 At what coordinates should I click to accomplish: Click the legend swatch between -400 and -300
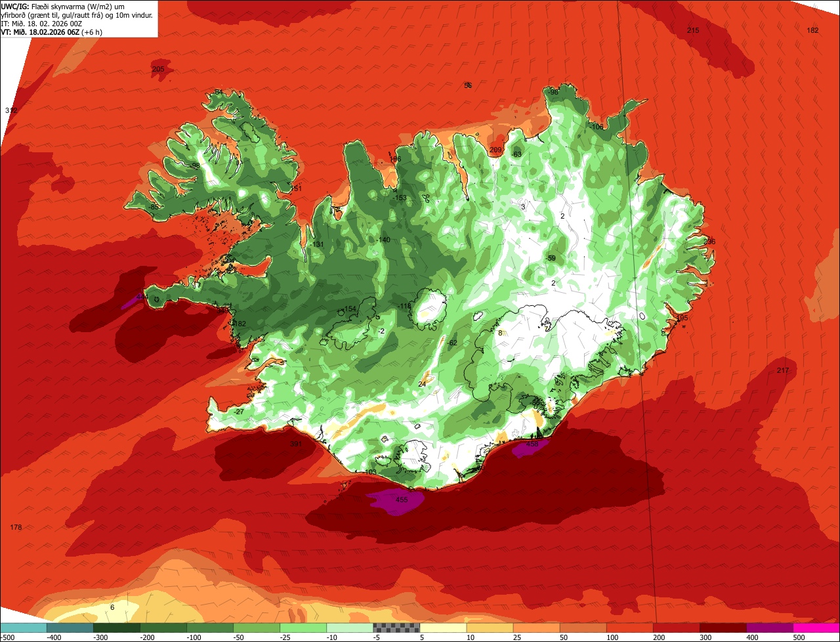[70, 628]
